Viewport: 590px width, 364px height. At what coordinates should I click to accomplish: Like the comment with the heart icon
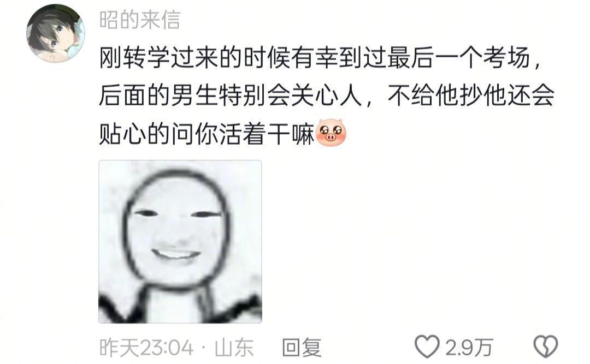coord(427,347)
